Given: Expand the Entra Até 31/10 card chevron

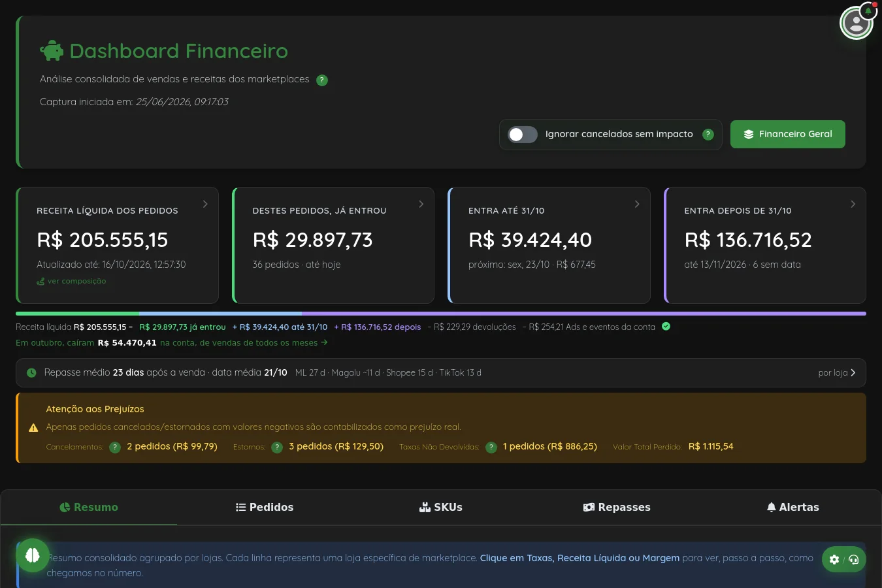Looking at the screenshot, I should (637, 204).
